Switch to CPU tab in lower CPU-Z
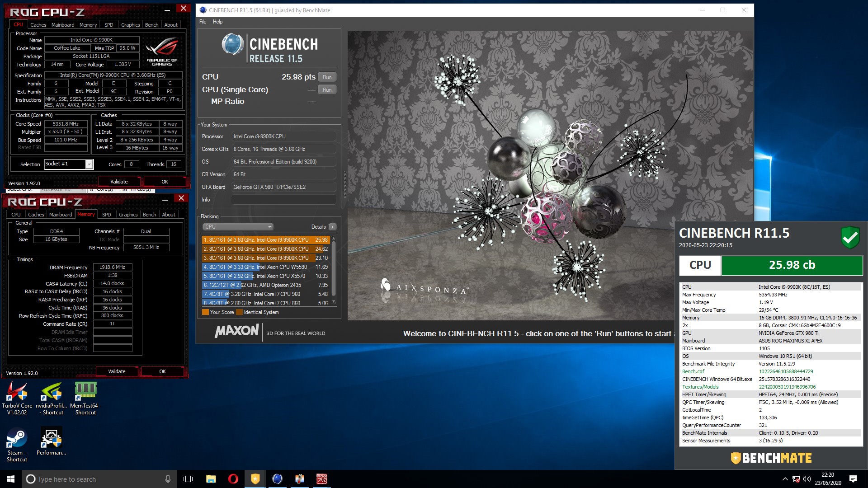Screen dimensions: 868x488 coord(16,215)
